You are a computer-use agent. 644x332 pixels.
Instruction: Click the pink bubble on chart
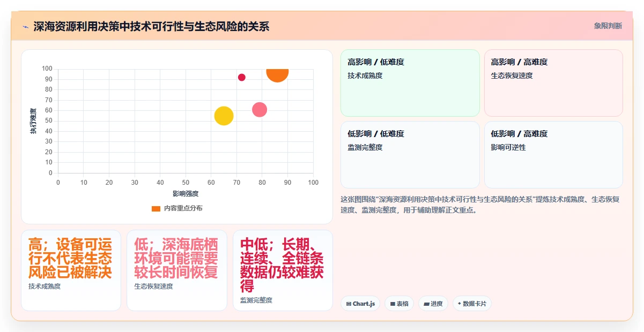coord(260,110)
